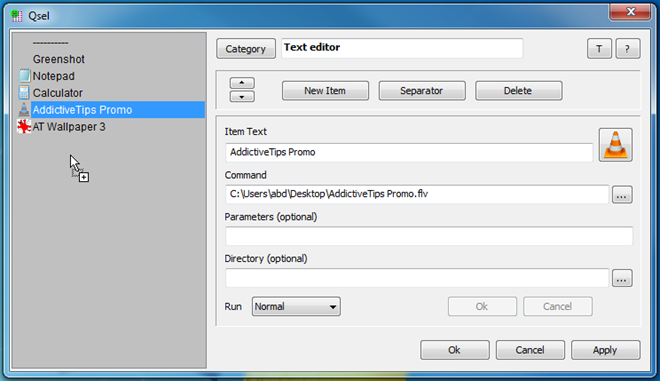
Task: Click the AT Wallpaper 3 red splat icon
Action: [24, 126]
